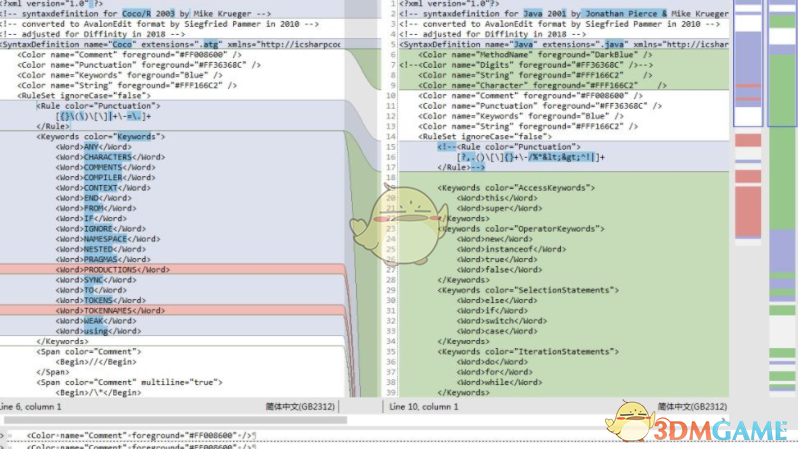Click the tall green block in the rightmost overview strip
This screenshot has width=798, height=449.
[782, 142]
